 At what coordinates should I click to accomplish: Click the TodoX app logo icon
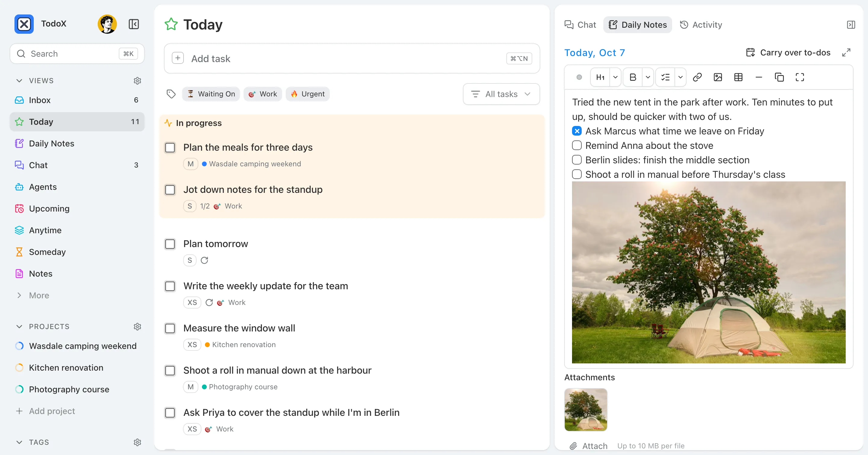pyautogui.click(x=24, y=24)
